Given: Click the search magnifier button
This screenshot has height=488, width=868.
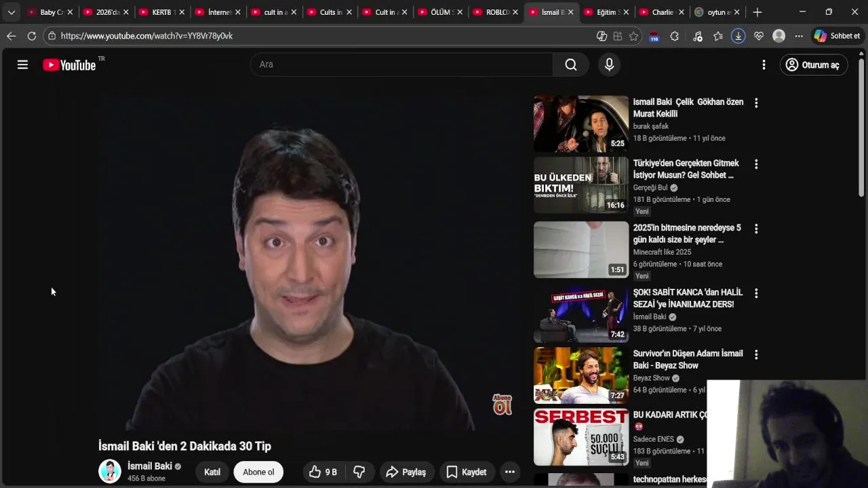Looking at the screenshot, I should [x=571, y=64].
